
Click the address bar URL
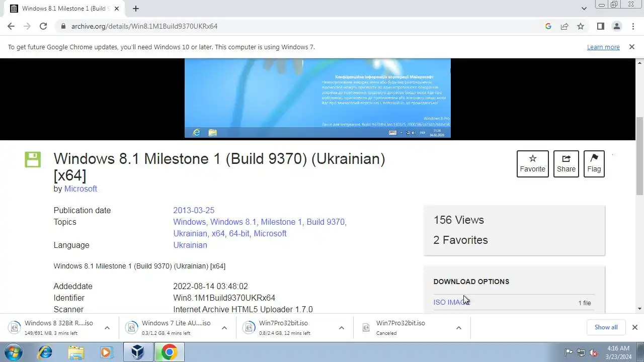pos(144,26)
